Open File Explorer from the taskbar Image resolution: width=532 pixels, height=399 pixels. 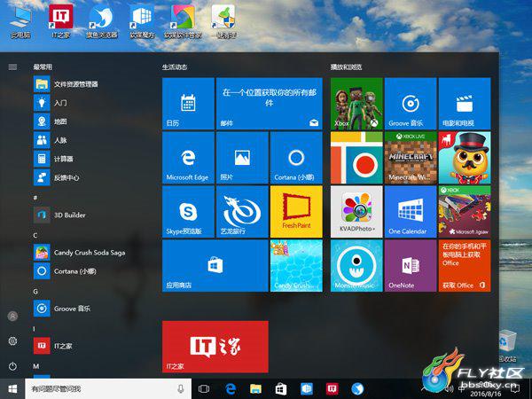tap(256, 389)
